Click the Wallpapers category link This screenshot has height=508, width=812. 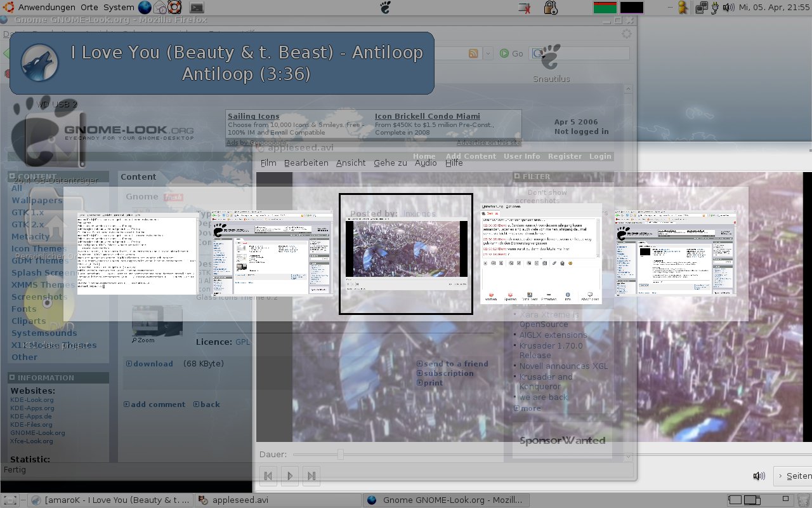pos(37,200)
